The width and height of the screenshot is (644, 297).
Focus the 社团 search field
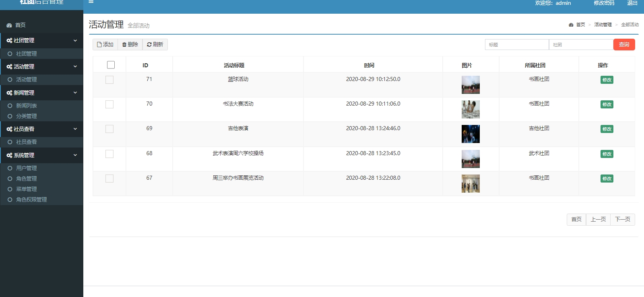(x=581, y=45)
